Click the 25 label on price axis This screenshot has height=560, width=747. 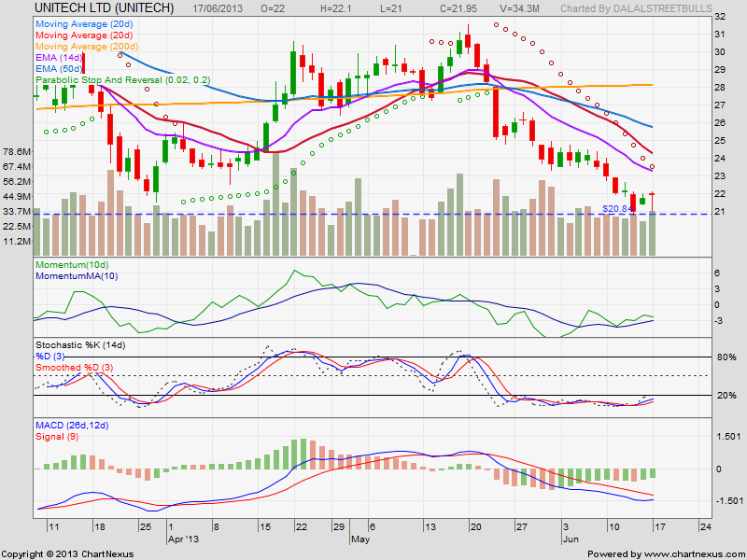[720, 141]
